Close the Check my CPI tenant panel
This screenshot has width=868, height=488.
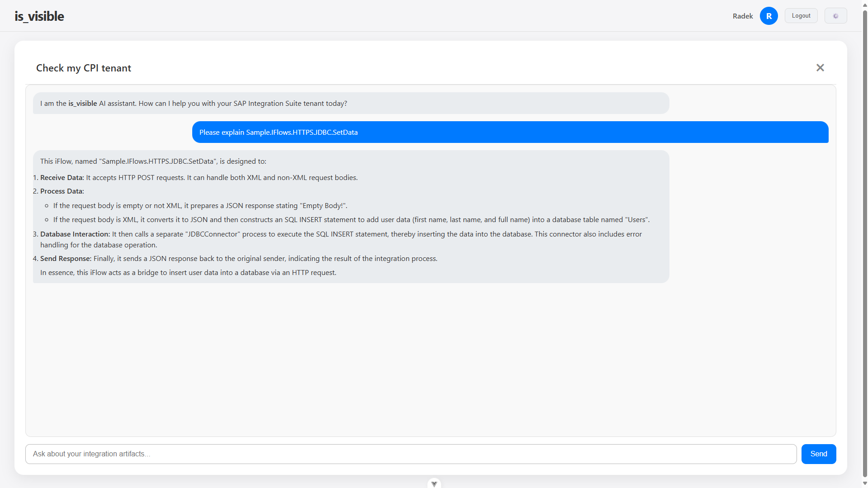(x=820, y=67)
